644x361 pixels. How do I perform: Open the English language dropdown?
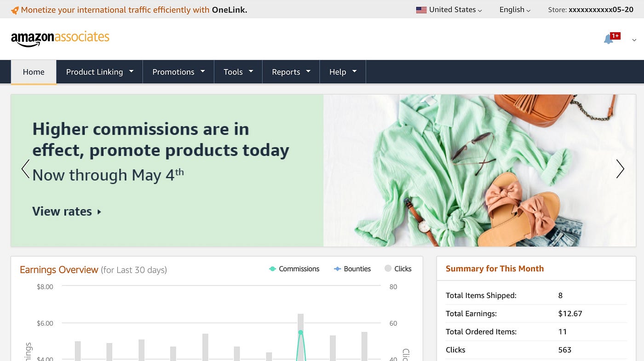coord(515,10)
